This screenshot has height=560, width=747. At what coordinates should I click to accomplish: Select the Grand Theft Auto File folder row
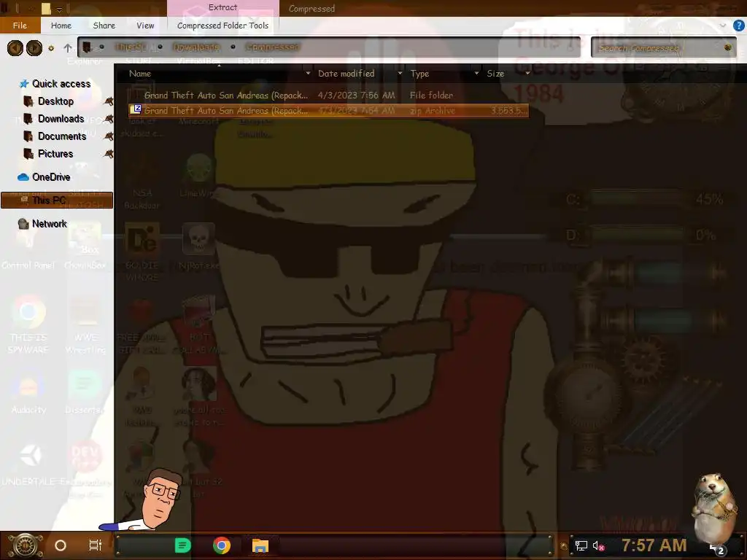[x=328, y=96]
